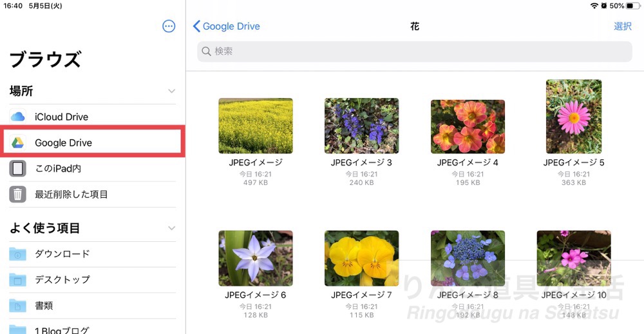
Task: Open 書類 favorite
Action: [92, 306]
